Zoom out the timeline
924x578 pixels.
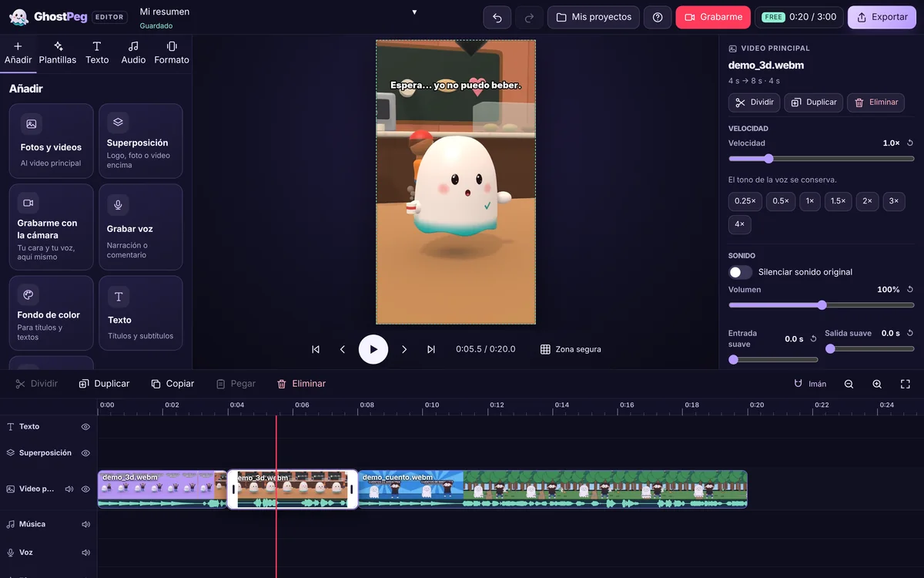point(849,384)
